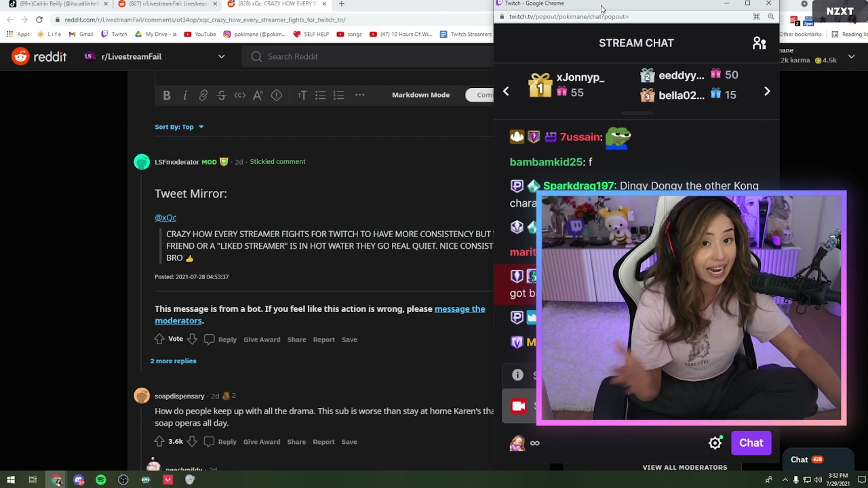This screenshot has width=868, height=488.
Task: Save soapdispensary's comment
Action: (349, 442)
